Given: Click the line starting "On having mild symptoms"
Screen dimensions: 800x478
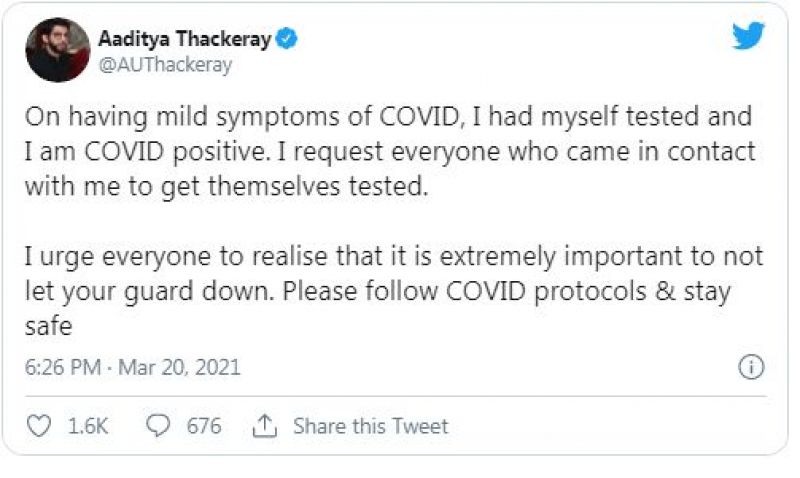Looking at the screenshot, I should pyautogui.click(x=388, y=117).
